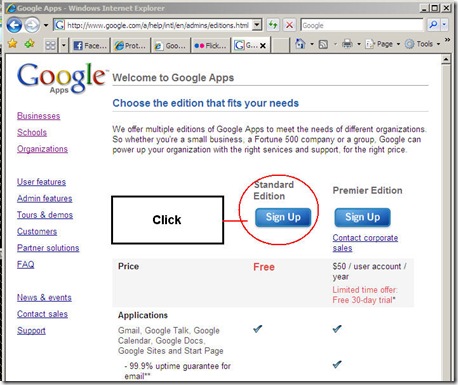Click the red Stop loading icon
This screenshot has height=385, width=458.
(290, 25)
